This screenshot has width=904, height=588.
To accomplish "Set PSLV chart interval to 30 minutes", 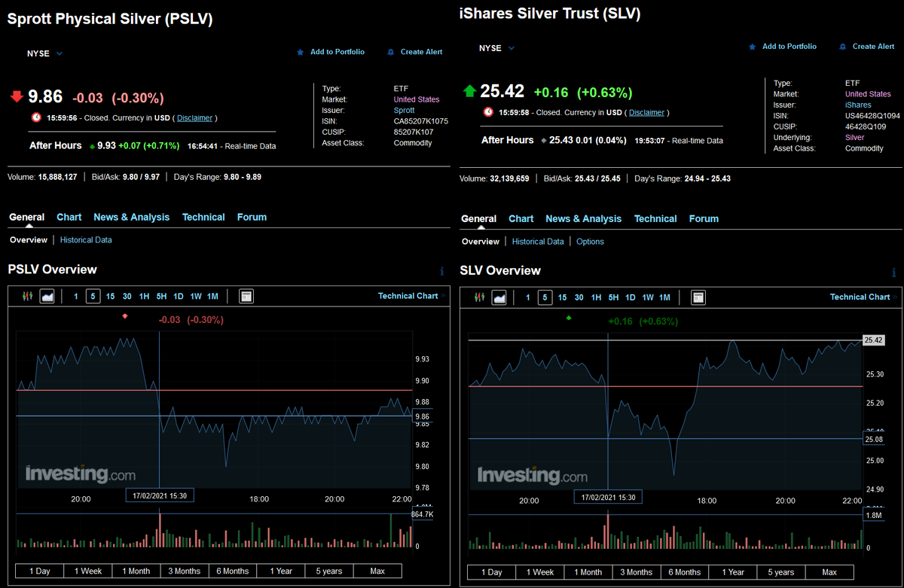I will 127,297.
